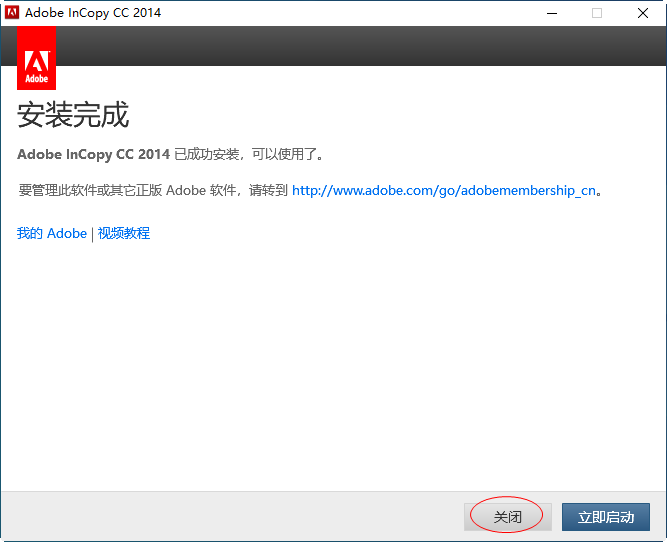Viewport: 667px width, 542px height.
Task: Click the red Adobe logo
Action: [x=37, y=58]
